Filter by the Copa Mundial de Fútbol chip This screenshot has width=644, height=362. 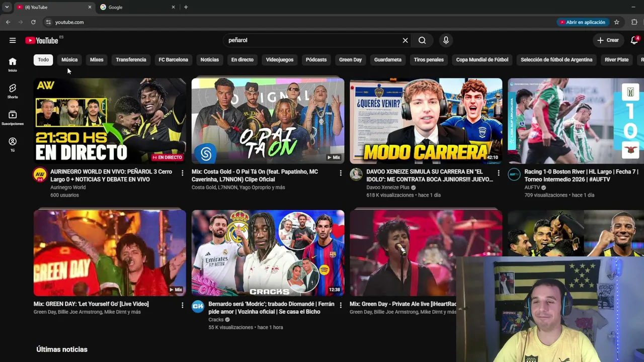(x=482, y=60)
